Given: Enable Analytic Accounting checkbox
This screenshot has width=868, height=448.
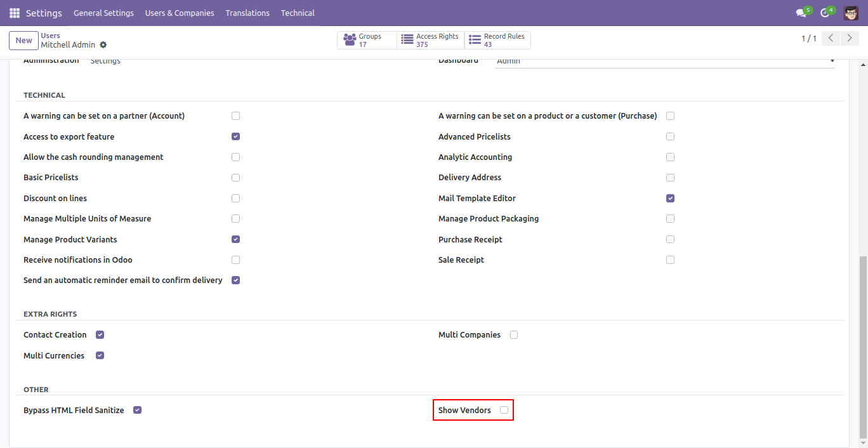Looking at the screenshot, I should coord(671,157).
